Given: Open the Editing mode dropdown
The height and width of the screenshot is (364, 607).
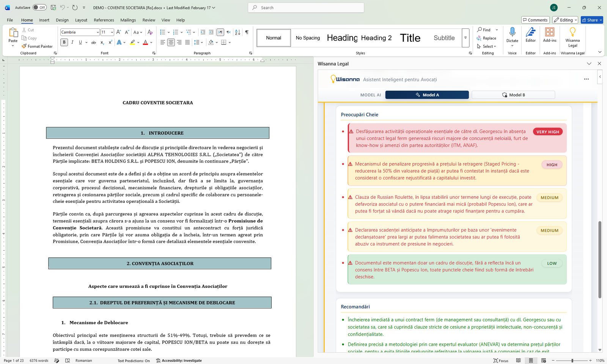Looking at the screenshot, I should [565, 20].
